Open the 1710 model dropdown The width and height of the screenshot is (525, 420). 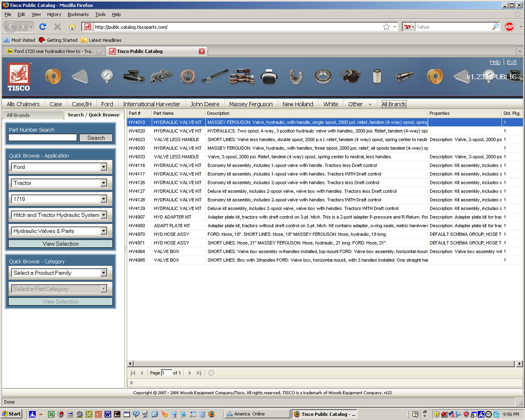[x=104, y=199]
